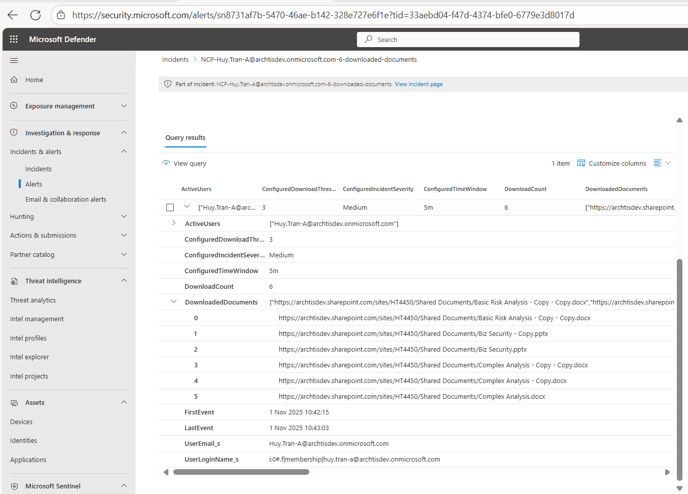Screen dimensions: 688x494
Task: Click the Search input field
Action: (x=468, y=39)
